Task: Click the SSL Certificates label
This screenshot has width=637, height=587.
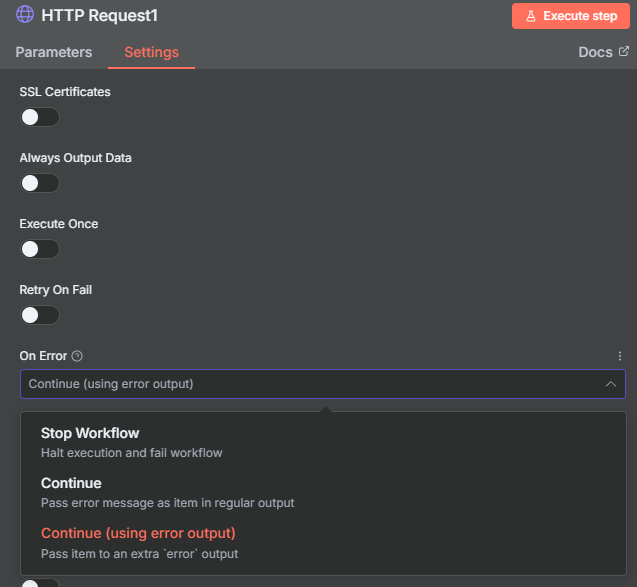Action: (65, 92)
